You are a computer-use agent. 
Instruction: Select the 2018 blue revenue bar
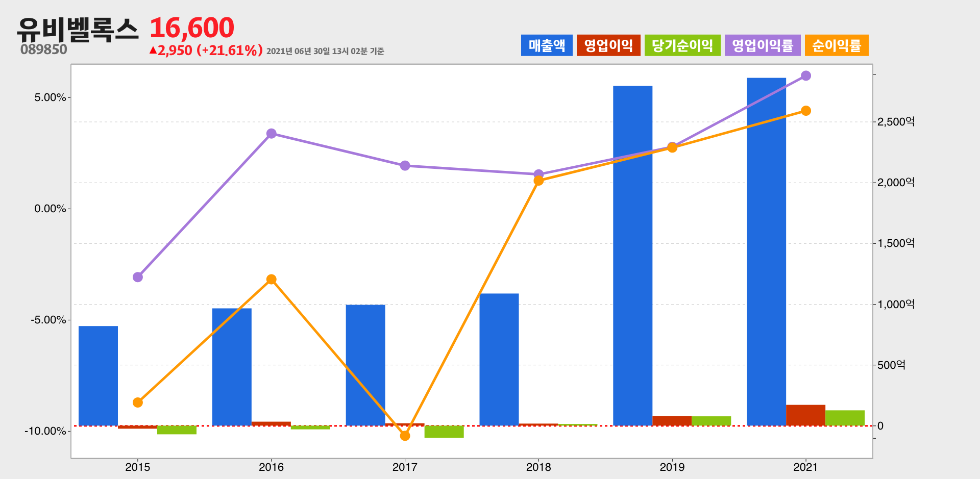(x=499, y=360)
